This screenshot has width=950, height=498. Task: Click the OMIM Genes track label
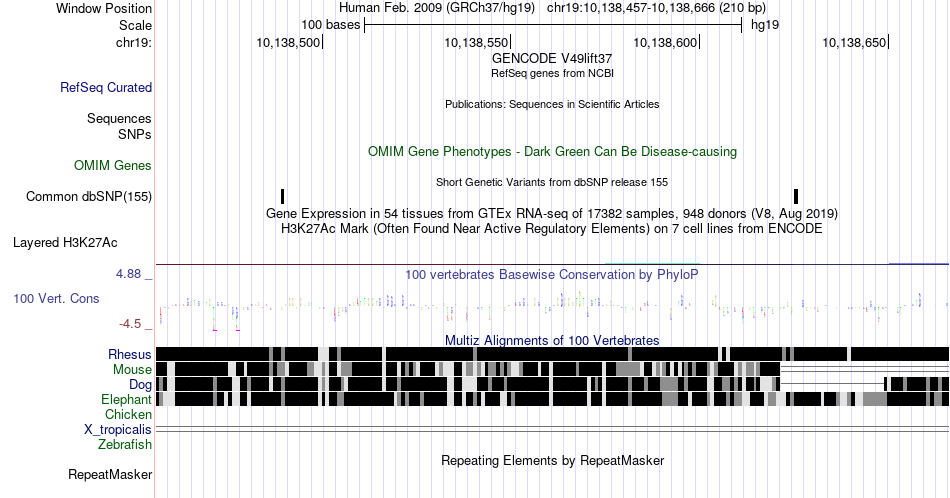pyautogui.click(x=113, y=165)
